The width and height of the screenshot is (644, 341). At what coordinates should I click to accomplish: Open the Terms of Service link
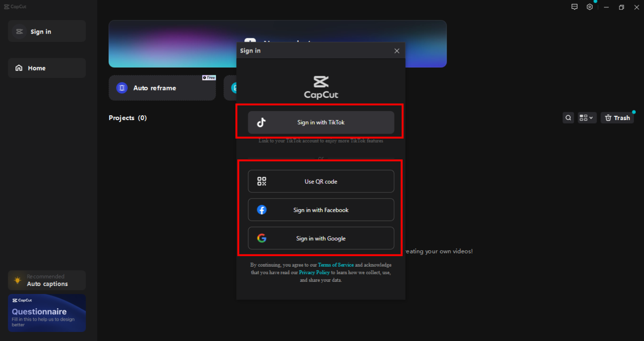coord(336,265)
